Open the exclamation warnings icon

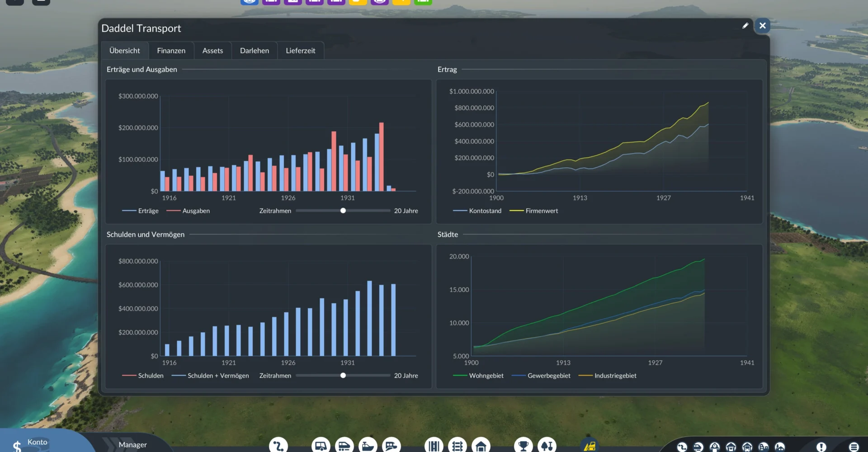[x=821, y=447]
